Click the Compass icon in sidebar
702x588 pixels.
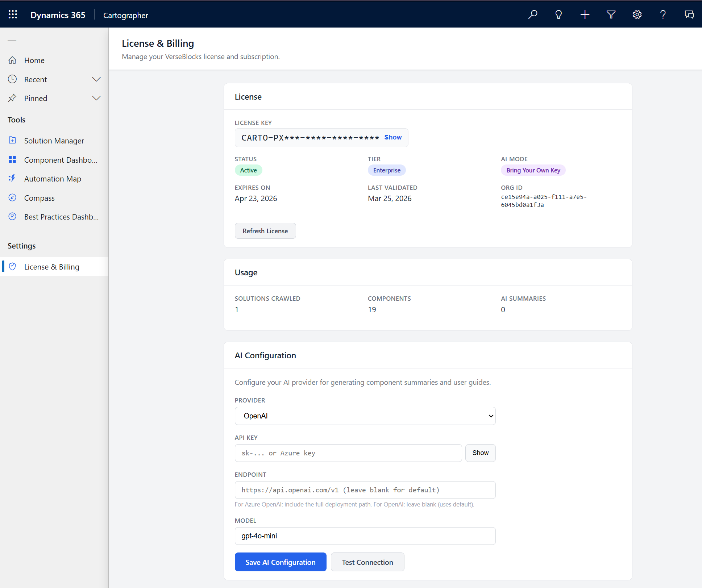tap(12, 198)
